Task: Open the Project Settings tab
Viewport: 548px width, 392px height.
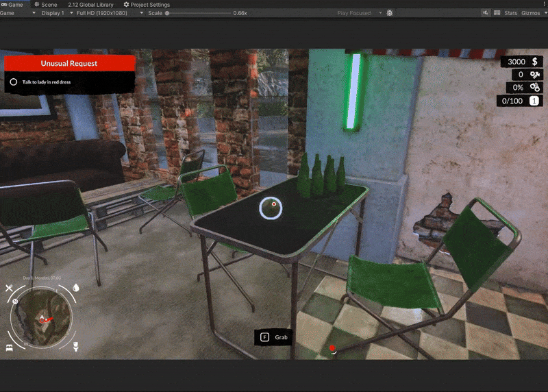Action: click(147, 4)
